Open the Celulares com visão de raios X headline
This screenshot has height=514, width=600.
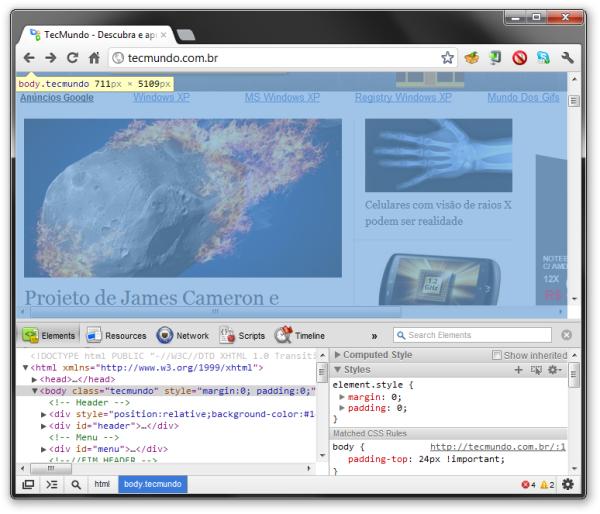(438, 213)
